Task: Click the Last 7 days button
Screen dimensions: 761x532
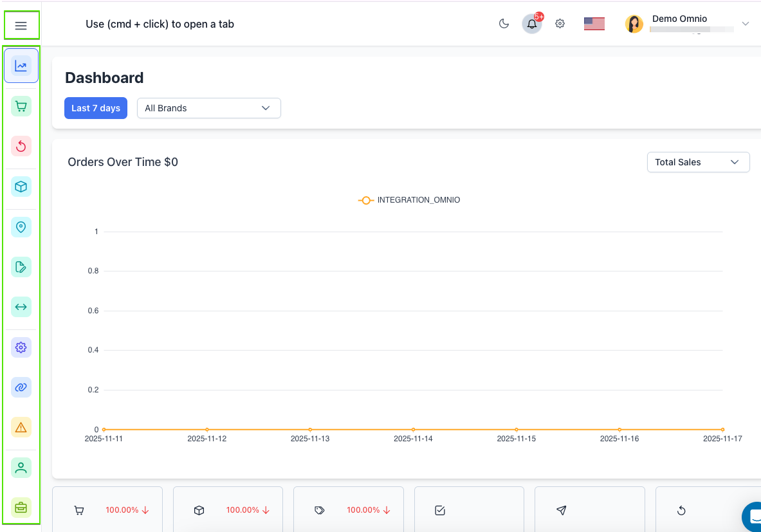Action: (x=96, y=108)
